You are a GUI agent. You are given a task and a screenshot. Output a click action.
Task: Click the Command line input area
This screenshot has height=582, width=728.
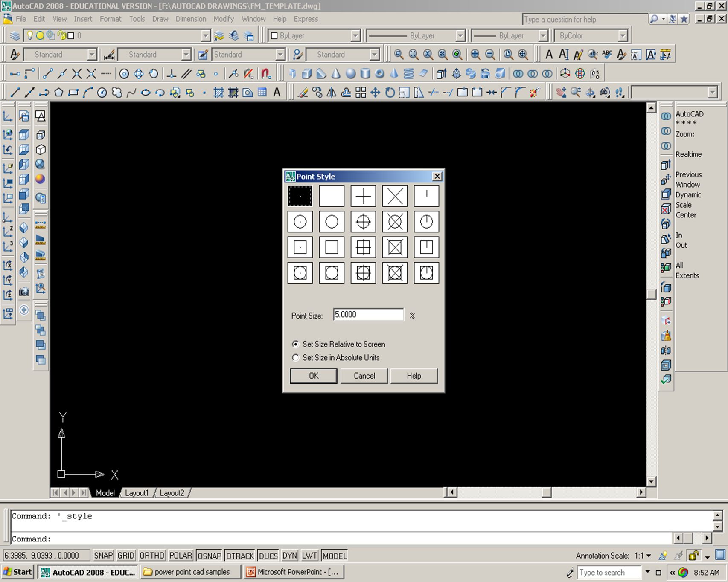click(341, 539)
